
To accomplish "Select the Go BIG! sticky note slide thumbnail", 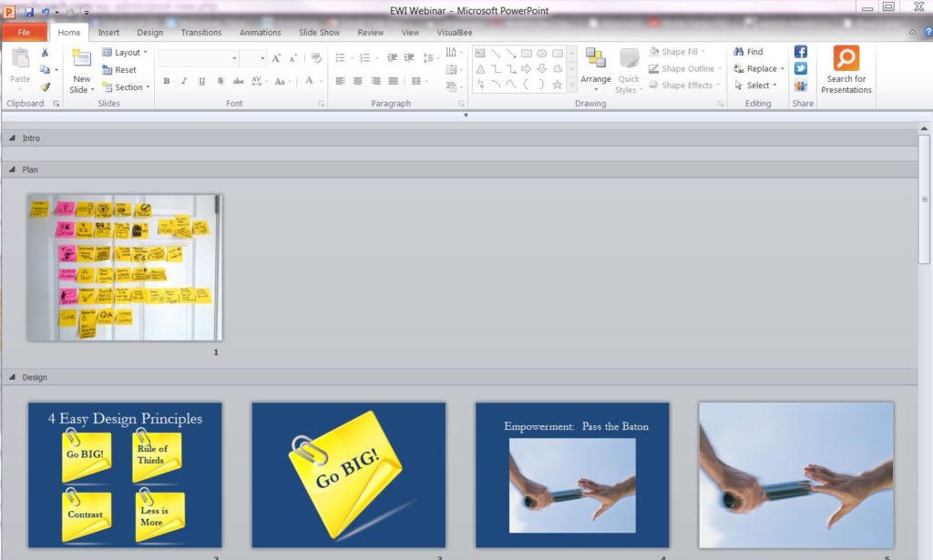I will point(348,473).
